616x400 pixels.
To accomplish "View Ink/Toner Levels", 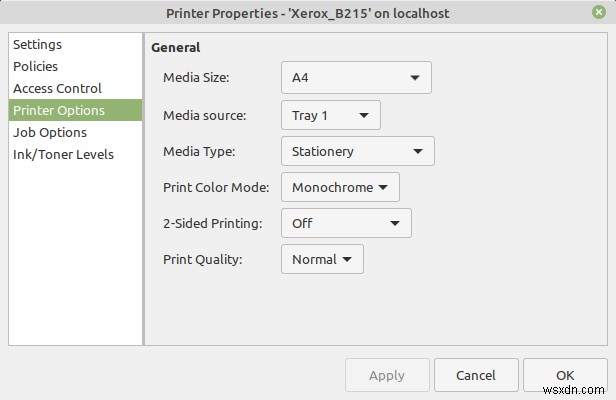I will [x=63, y=154].
